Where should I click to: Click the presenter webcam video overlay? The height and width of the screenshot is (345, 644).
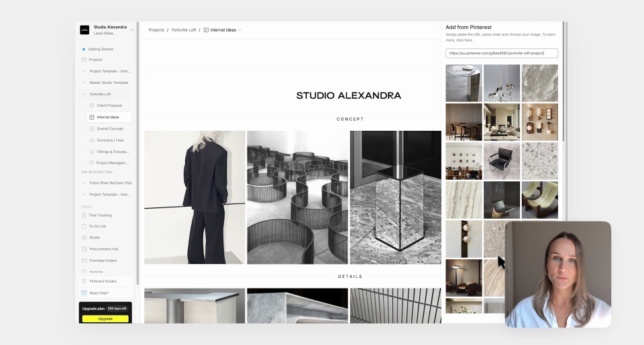click(558, 275)
